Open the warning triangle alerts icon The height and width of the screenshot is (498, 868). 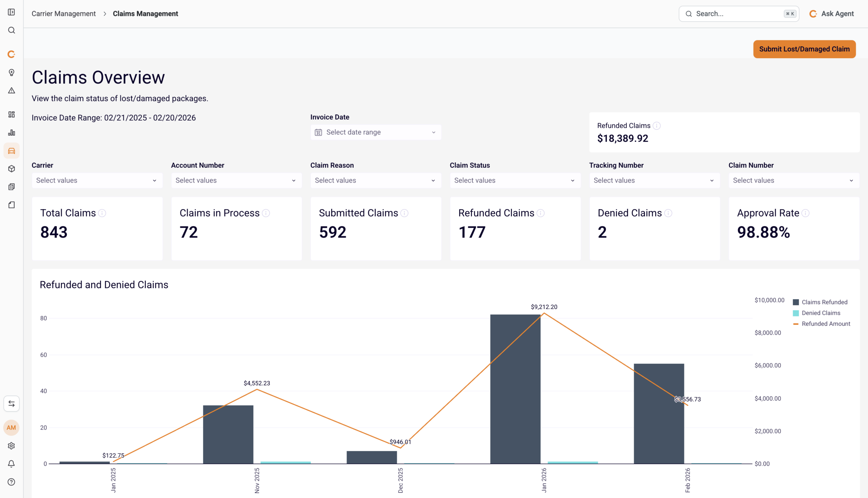(x=11, y=91)
